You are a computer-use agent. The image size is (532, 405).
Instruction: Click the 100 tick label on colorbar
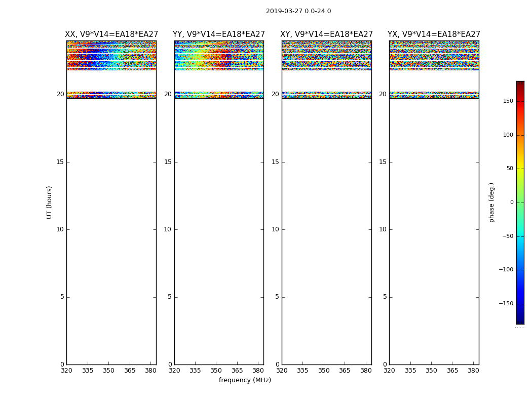[508, 135]
